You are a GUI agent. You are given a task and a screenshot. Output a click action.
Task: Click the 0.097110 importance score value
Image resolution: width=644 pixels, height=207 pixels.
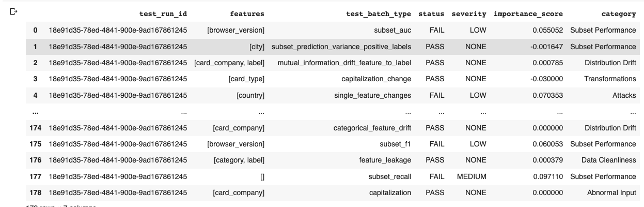(548, 176)
